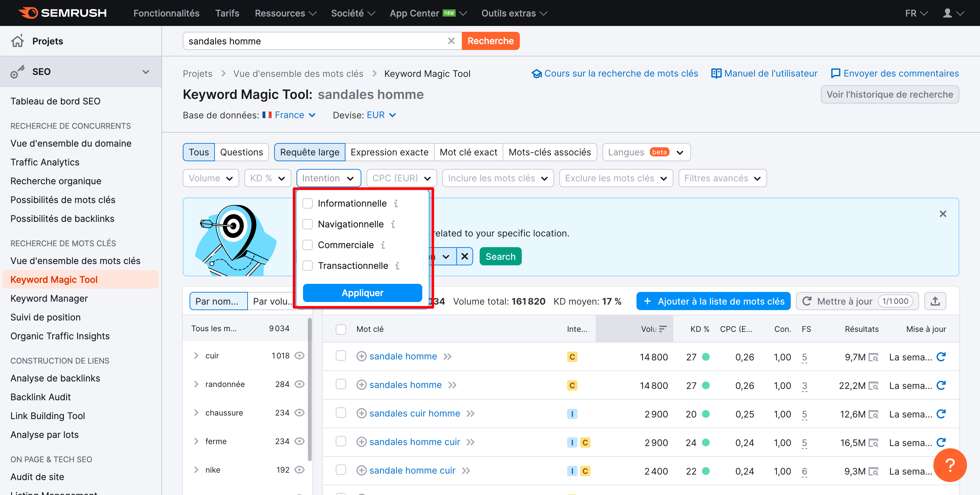Click Voir l'historique de recherche button
Viewport: 980px width, 495px height.
coord(890,94)
